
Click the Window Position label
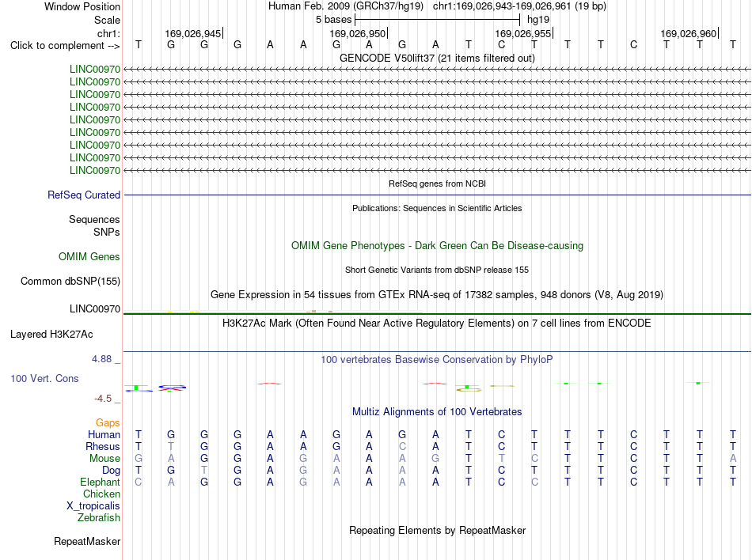coord(82,6)
